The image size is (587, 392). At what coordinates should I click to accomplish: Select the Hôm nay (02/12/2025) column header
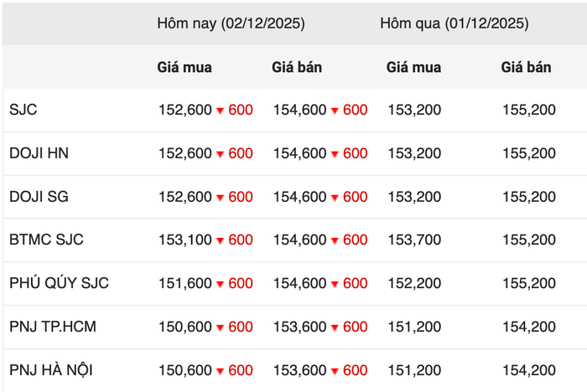click(231, 23)
